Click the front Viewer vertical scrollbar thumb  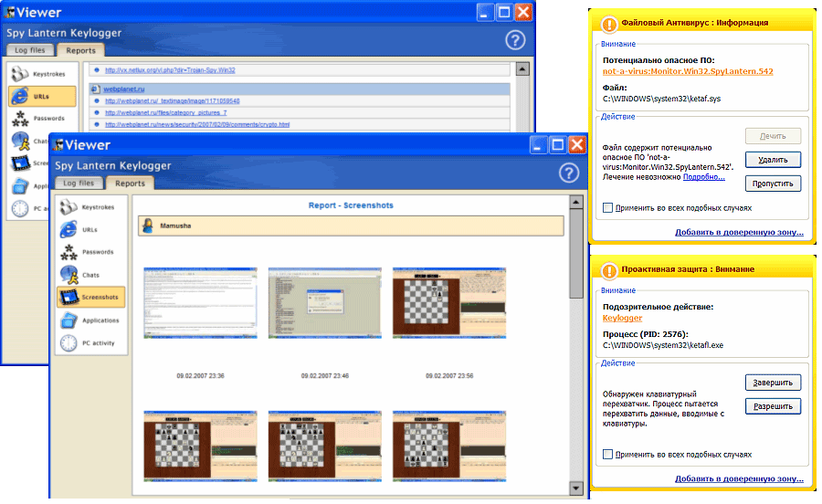576,254
